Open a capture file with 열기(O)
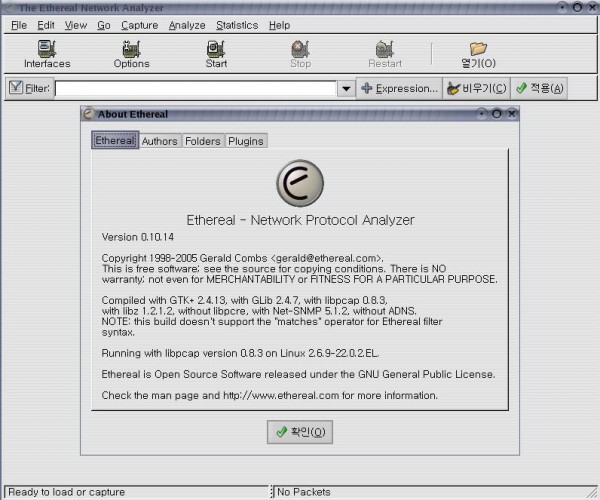This screenshot has height=500, width=600. [478, 55]
